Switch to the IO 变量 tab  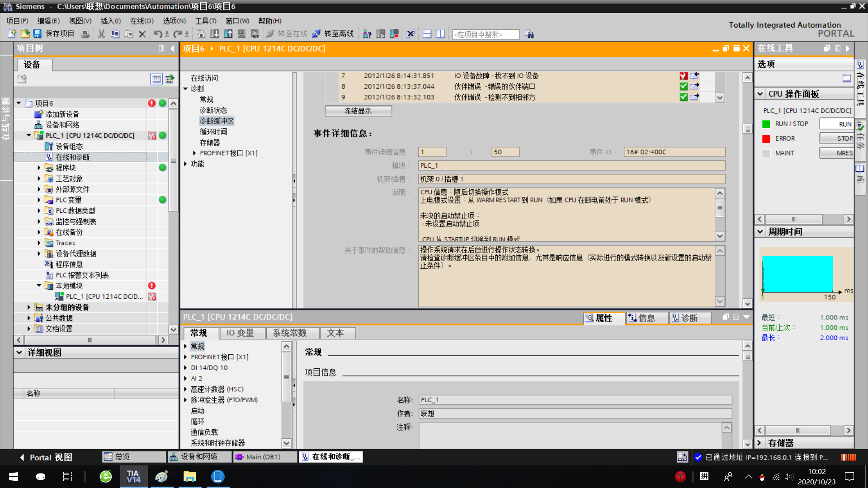[x=240, y=333]
